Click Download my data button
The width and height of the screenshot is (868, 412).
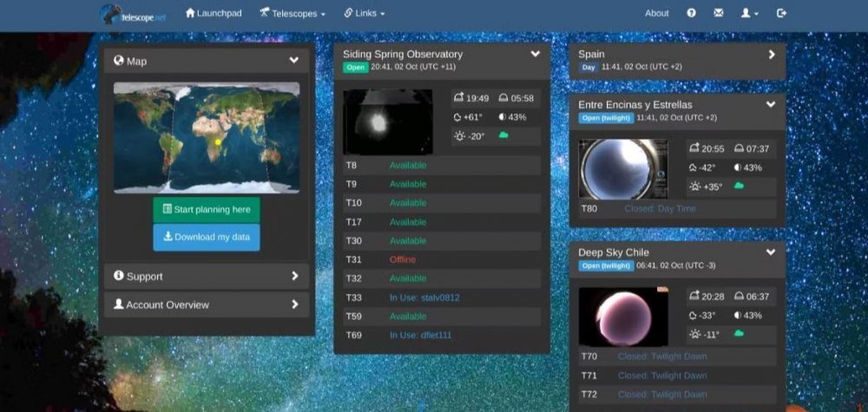pos(207,238)
